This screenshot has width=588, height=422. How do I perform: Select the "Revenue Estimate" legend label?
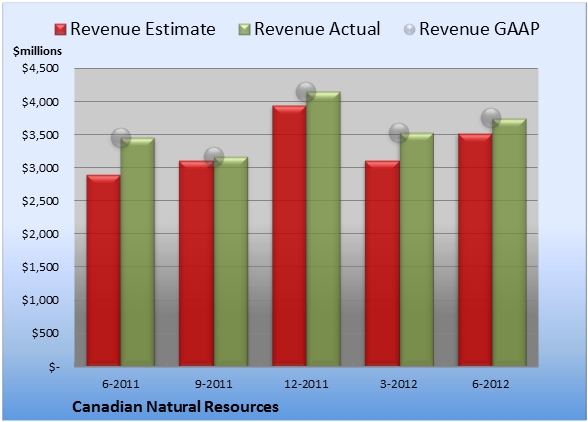point(143,29)
